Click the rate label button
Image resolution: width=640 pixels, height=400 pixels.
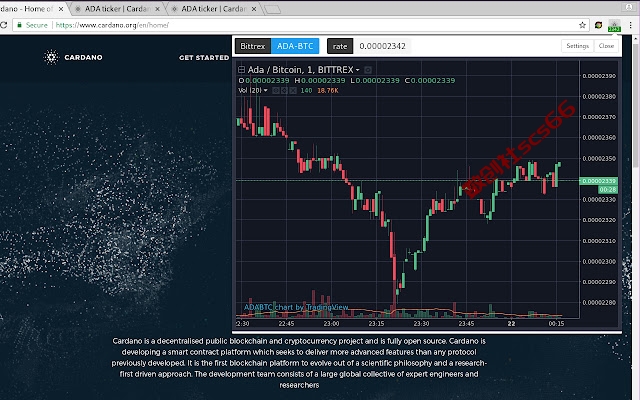click(x=340, y=46)
